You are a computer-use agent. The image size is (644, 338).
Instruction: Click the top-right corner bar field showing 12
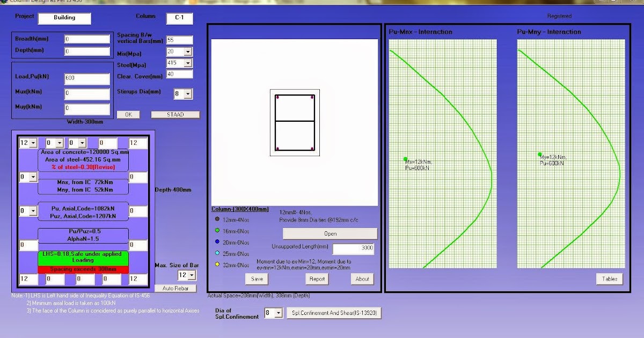pos(138,143)
